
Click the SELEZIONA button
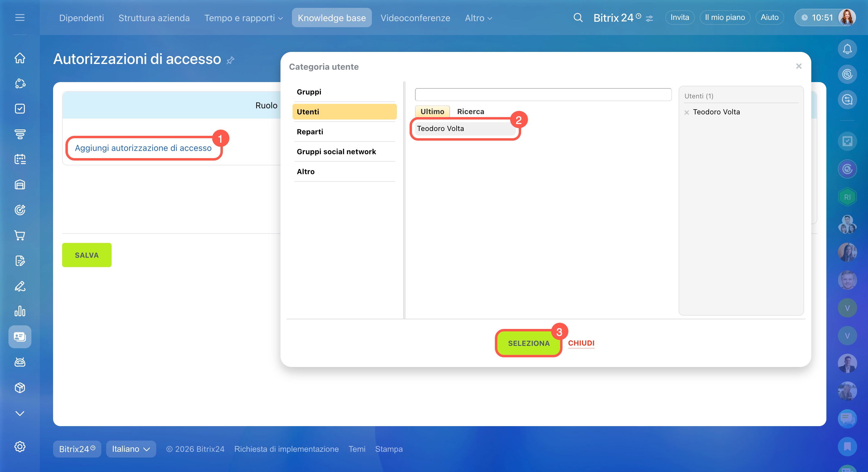click(x=528, y=343)
